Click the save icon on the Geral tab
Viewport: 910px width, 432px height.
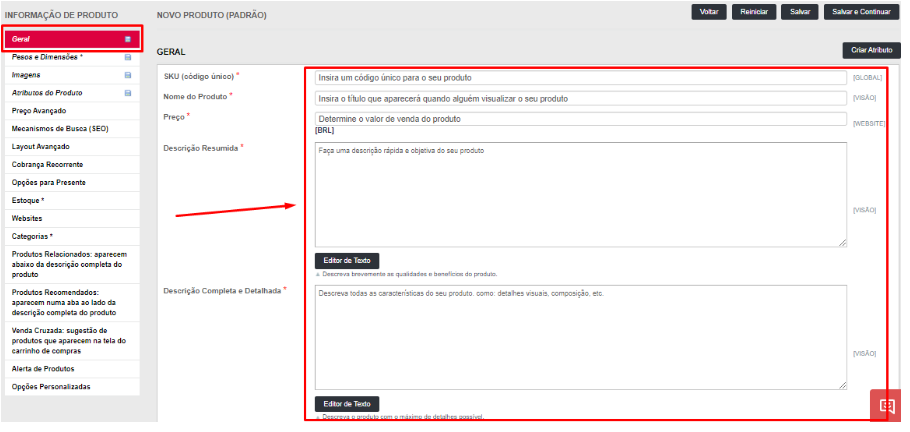(127, 39)
